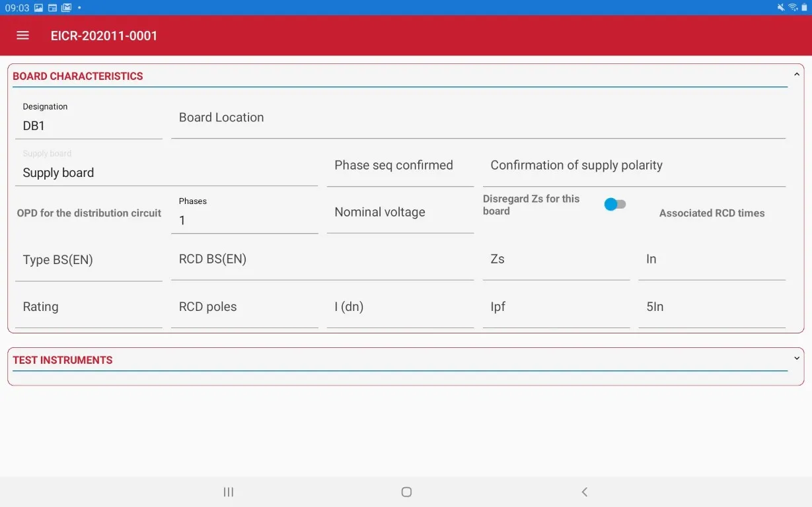Open the hamburger navigation menu

pos(22,36)
